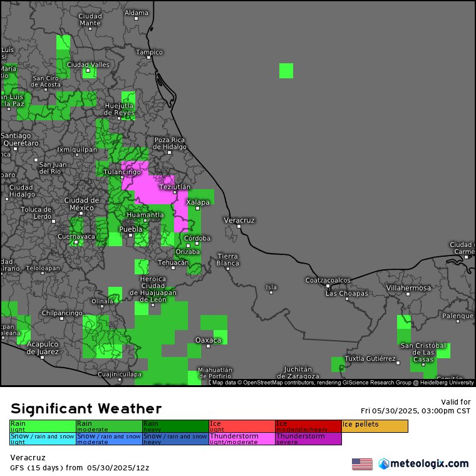Click the Toluca de Lerdo label
Image resolution: width=476 pixels, height=476 pixels.
[36, 213]
